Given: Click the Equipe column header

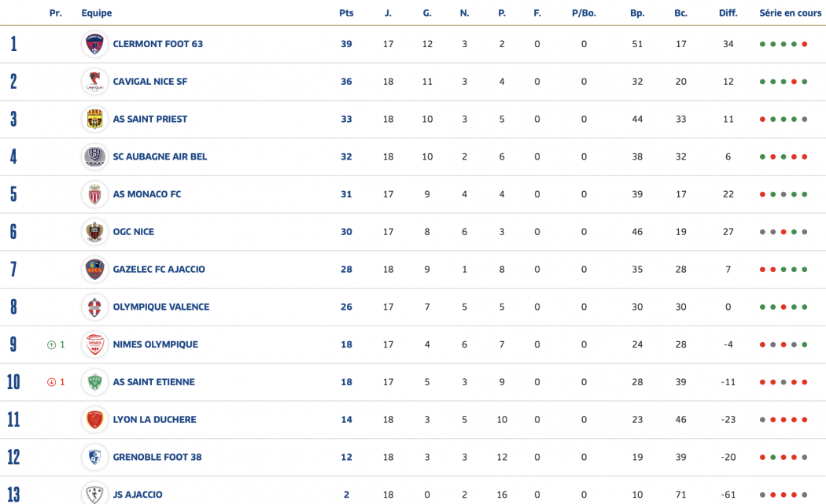Looking at the screenshot, I should [97, 13].
